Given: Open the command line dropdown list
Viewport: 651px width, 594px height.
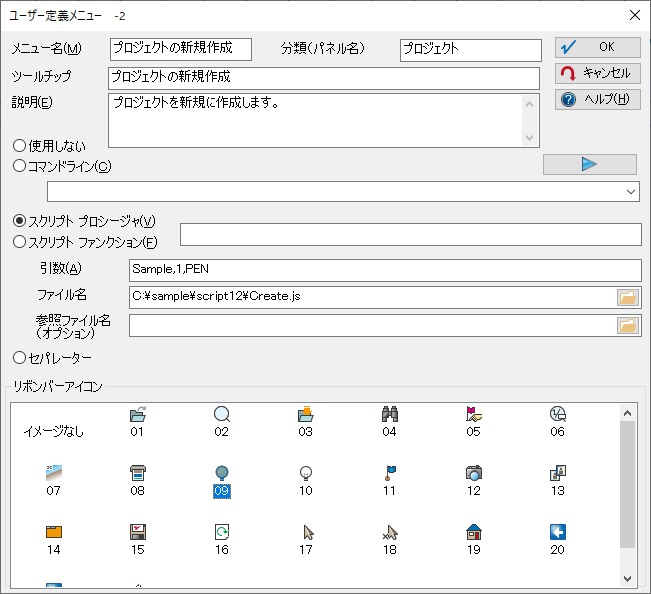Looking at the screenshot, I should coord(631,191).
